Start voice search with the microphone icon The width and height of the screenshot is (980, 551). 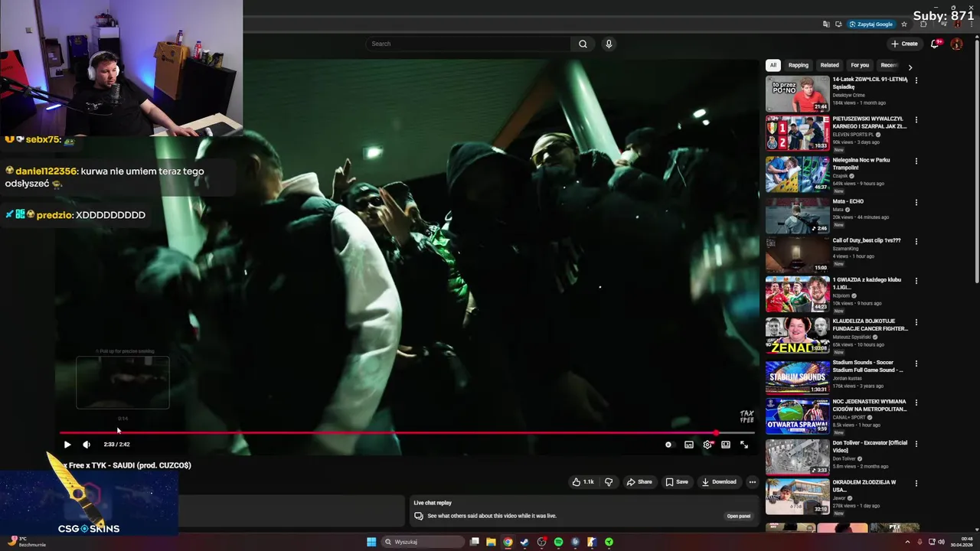point(609,44)
